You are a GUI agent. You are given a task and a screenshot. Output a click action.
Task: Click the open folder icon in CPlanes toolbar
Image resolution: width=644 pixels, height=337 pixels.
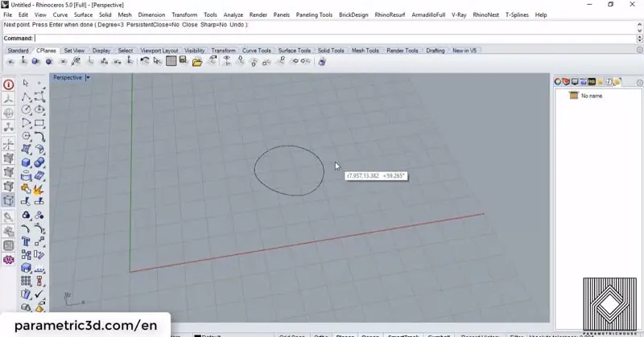point(197,61)
